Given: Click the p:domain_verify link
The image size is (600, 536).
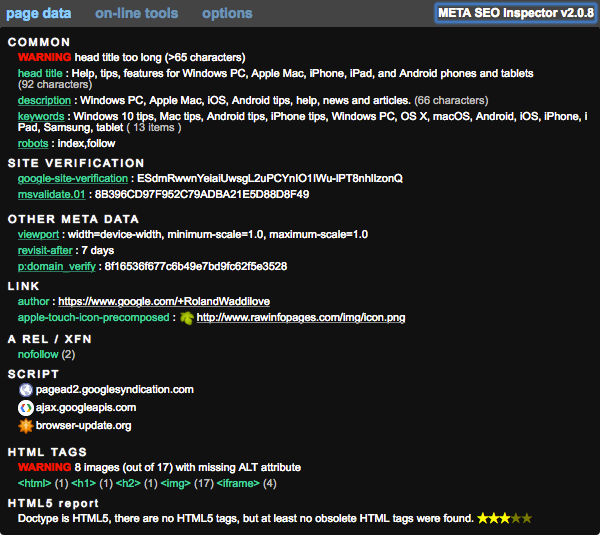Looking at the screenshot, I should pyautogui.click(x=57, y=266).
